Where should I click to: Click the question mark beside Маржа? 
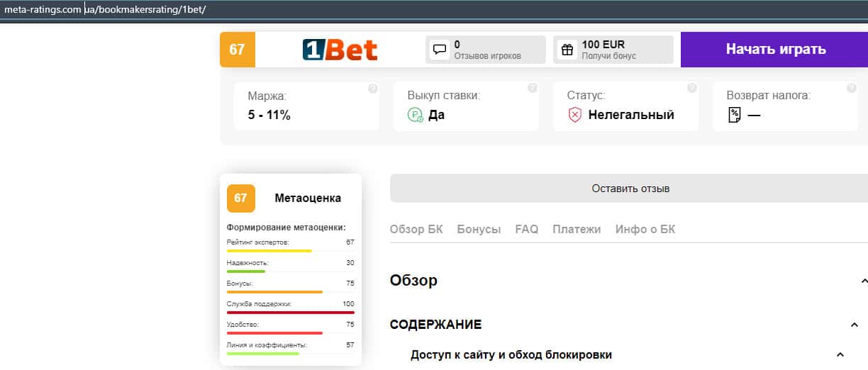click(373, 89)
